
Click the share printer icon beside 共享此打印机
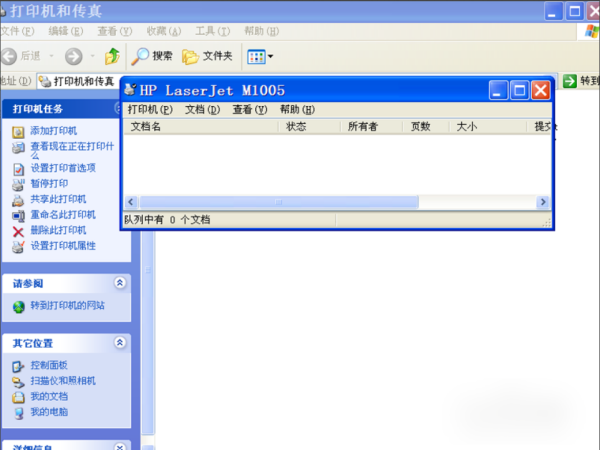(x=18, y=200)
